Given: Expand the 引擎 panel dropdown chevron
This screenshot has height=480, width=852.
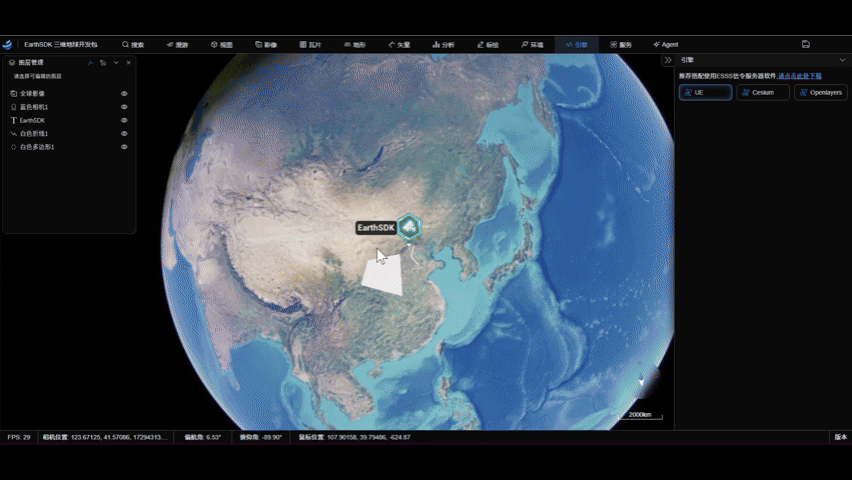Looking at the screenshot, I should coord(842,60).
